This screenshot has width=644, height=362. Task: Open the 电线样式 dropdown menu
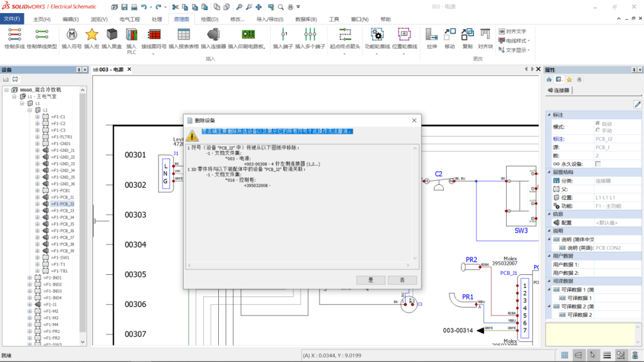(x=529, y=39)
